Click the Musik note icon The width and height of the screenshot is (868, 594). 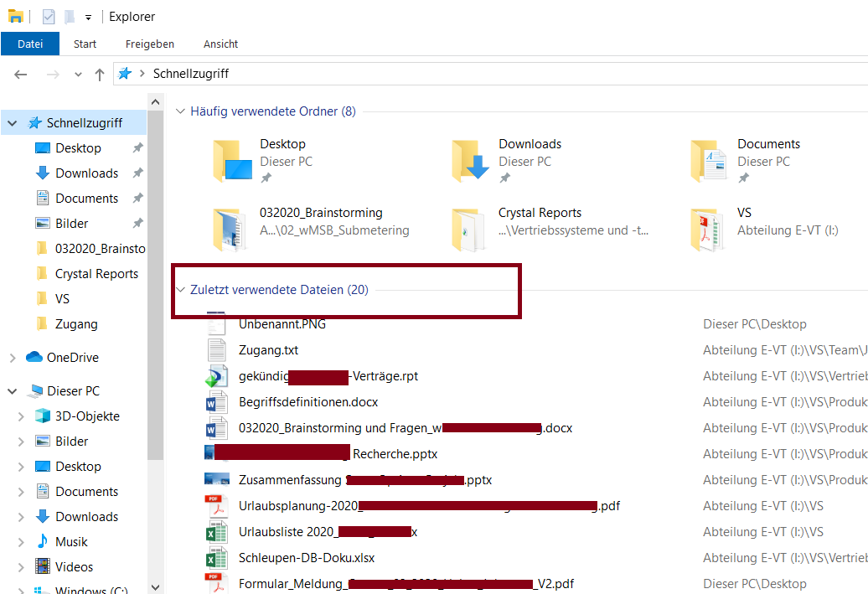point(43,541)
